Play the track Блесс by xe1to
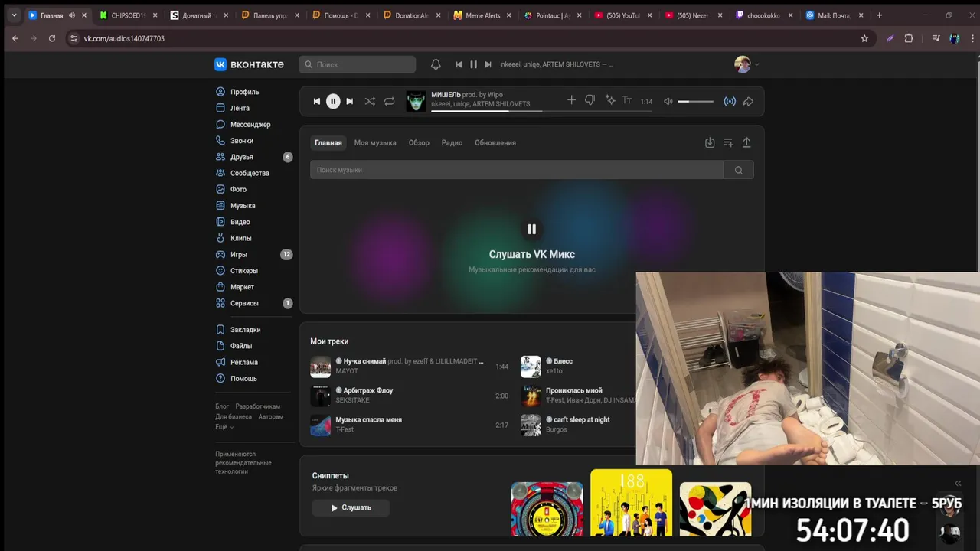This screenshot has height=551, width=980. point(578,366)
